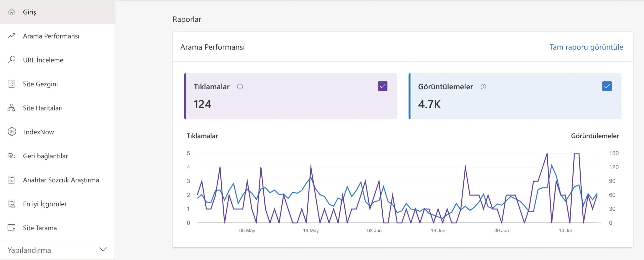
Task: Open the Giriş menu item
Action: click(x=57, y=12)
